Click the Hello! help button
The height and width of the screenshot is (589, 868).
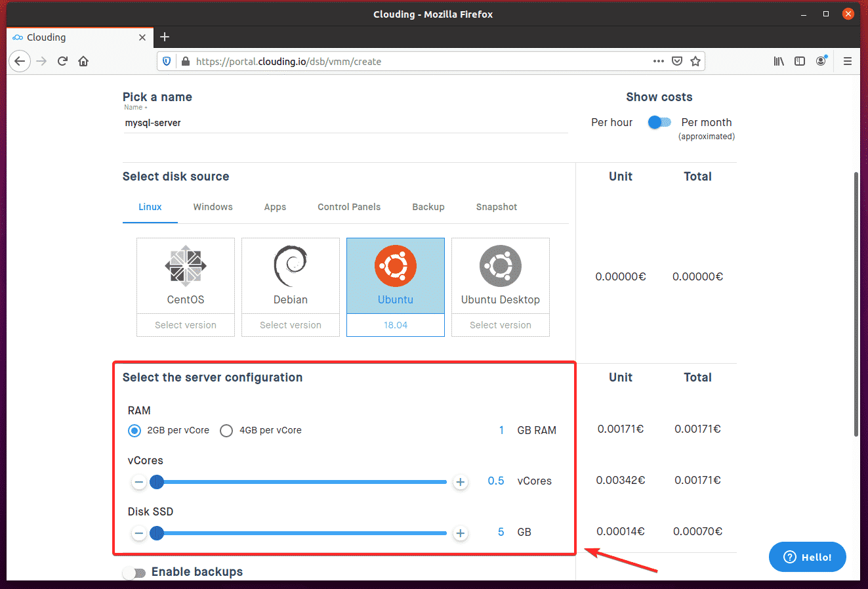coord(807,557)
